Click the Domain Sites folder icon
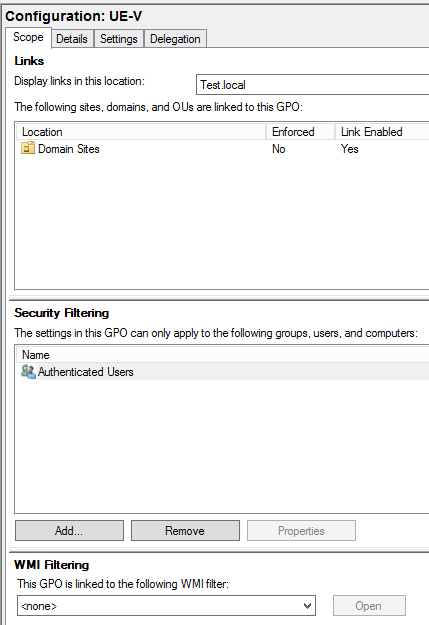This screenshot has width=429, height=625. tap(28, 149)
